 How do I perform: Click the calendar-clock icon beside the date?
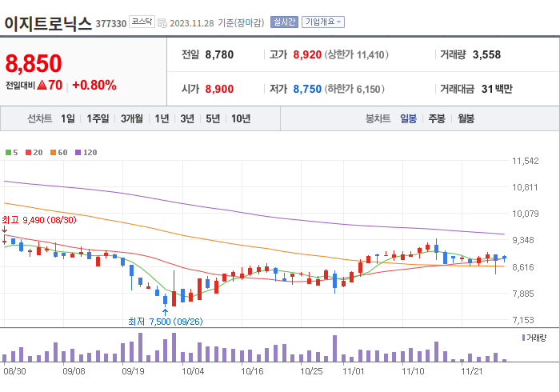pyautogui.click(x=162, y=23)
